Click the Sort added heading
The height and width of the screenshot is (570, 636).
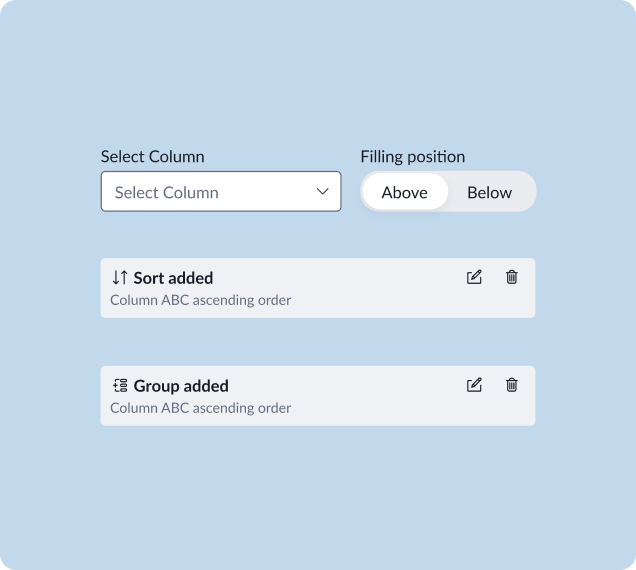click(x=173, y=278)
